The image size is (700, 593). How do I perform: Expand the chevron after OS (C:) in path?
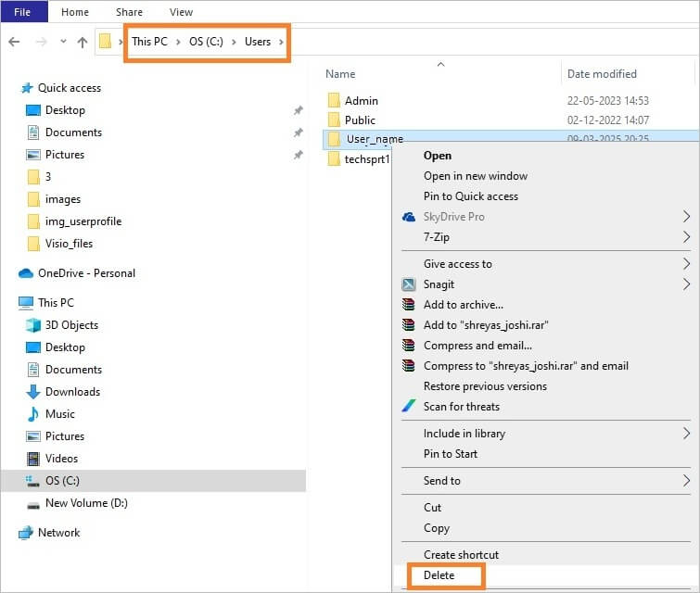pos(234,42)
